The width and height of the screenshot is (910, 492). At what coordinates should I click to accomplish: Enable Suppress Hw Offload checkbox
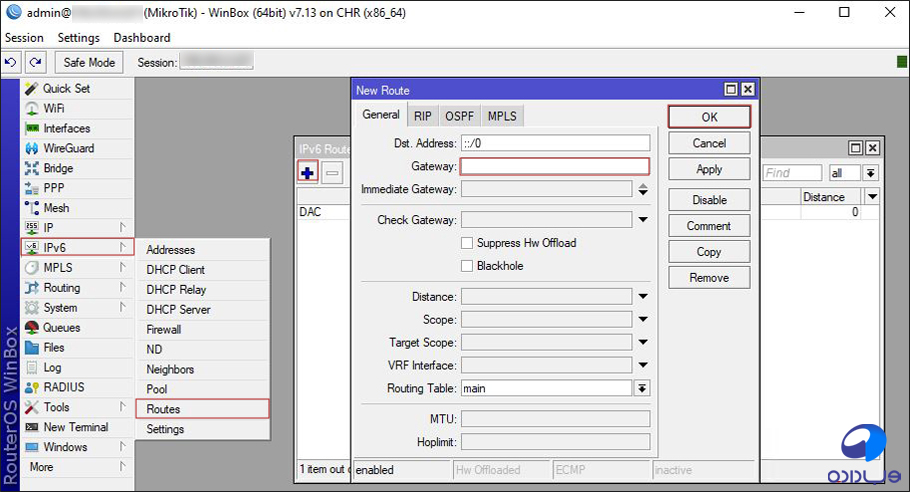[x=467, y=243]
